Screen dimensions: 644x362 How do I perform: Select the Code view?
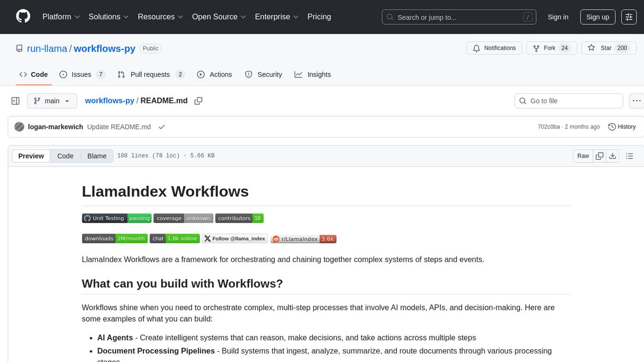65,156
